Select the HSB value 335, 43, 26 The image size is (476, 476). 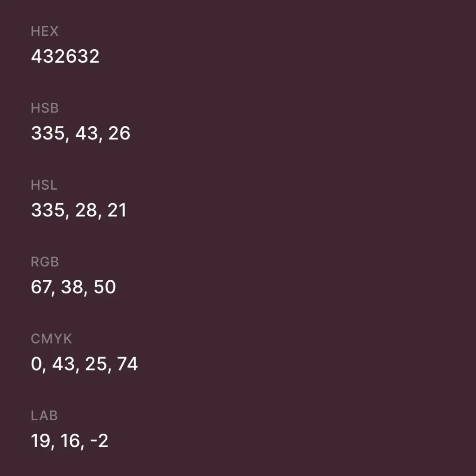[80, 133]
